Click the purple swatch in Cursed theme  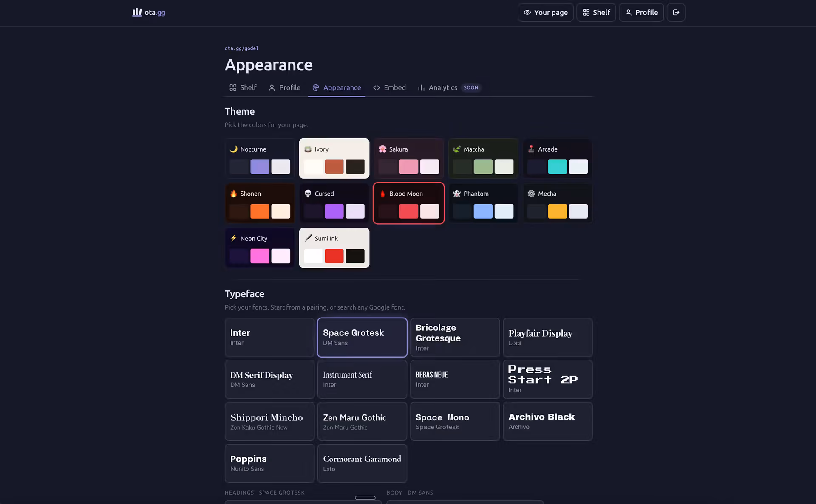coord(334,211)
